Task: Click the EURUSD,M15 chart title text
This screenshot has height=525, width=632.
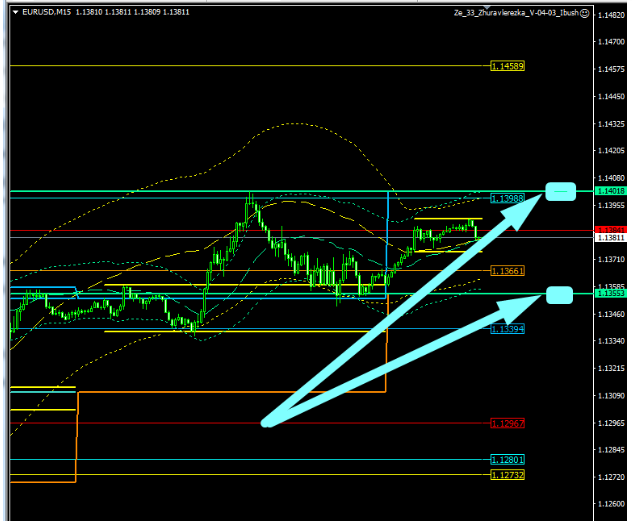Action: click(48, 12)
